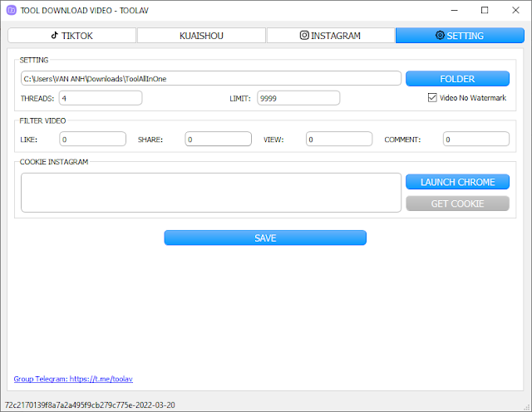Click the LIKE filter field

pyautogui.click(x=92, y=140)
